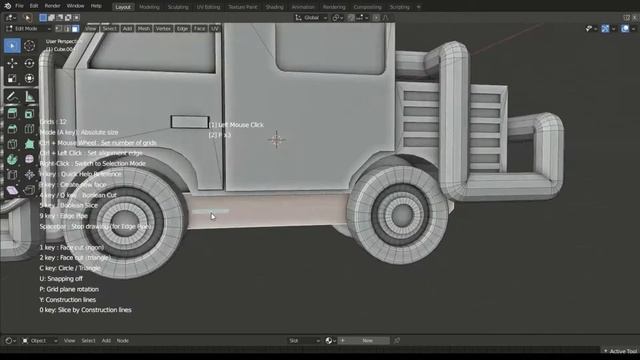This screenshot has width=640, height=360.
Task: Open the Help menu
Action: pos(96,6)
